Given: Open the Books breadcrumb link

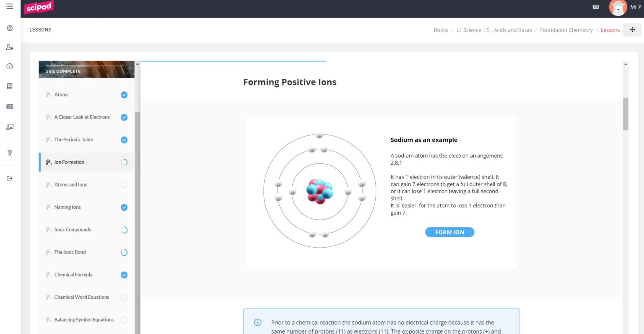Looking at the screenshot, I should [441, 30].
